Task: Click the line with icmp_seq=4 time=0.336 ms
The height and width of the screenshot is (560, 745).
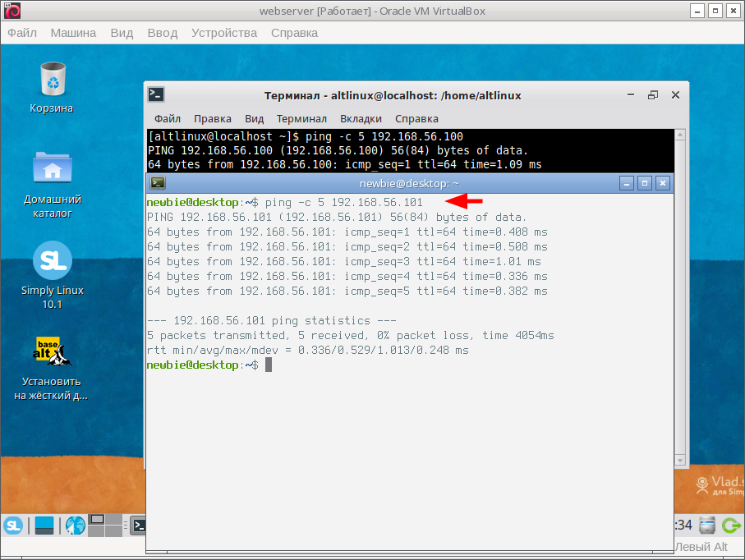Action: coord(347,276)
